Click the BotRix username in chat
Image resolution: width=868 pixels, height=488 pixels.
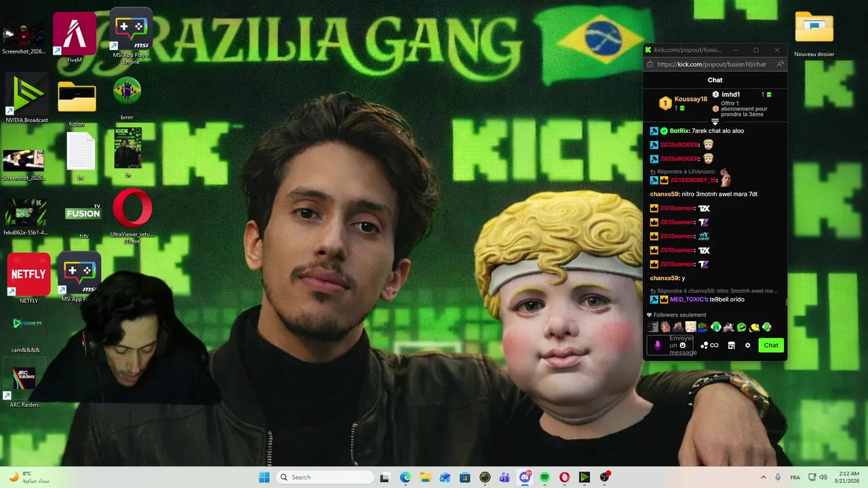coord(679,131)
